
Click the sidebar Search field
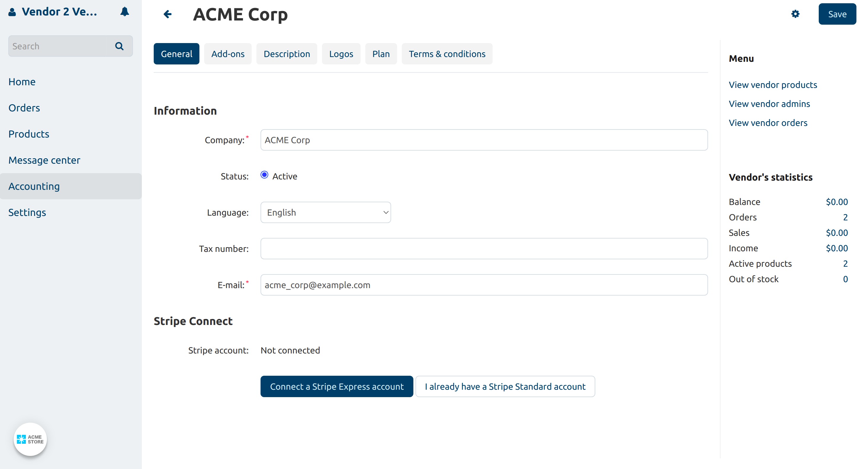pos(61,46)
